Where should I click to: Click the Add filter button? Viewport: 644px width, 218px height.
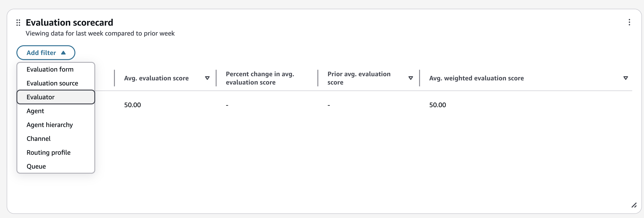point(46,53)
